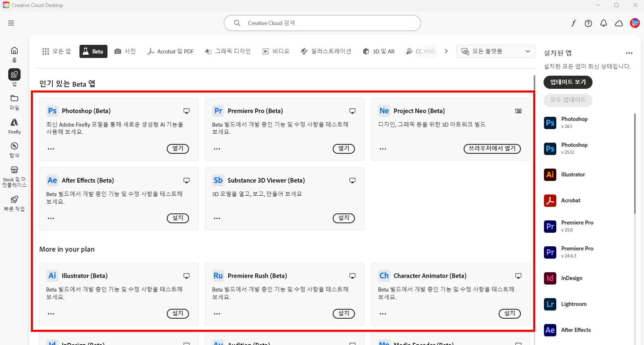Click the installed apps panel scrollbar
This screenshot has width=644, height=345.
point(635,163)
